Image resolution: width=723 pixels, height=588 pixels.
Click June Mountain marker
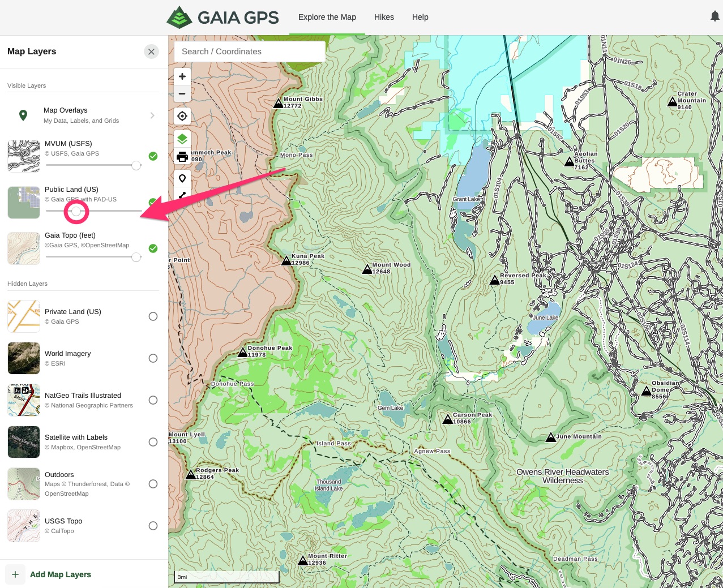pos(551,437)
